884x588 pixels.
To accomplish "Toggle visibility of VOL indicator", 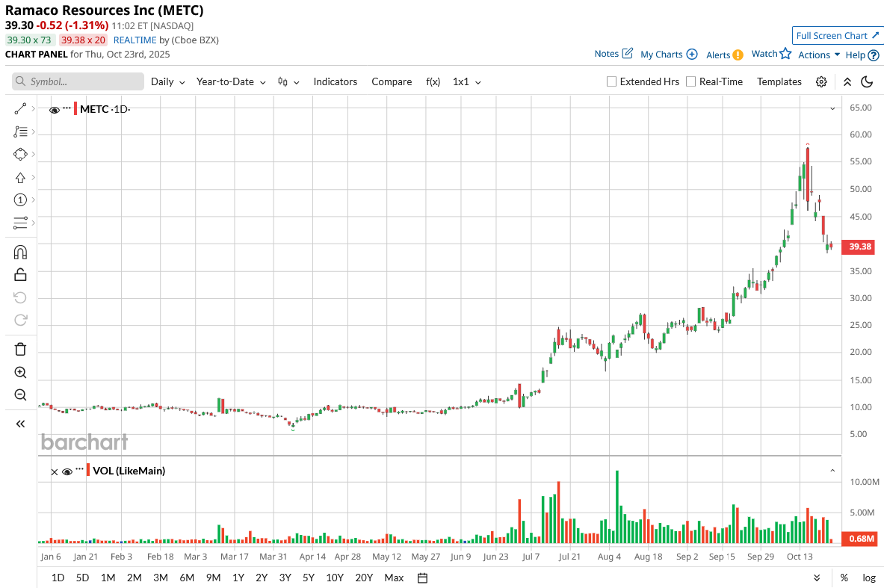I will point(67,472).
